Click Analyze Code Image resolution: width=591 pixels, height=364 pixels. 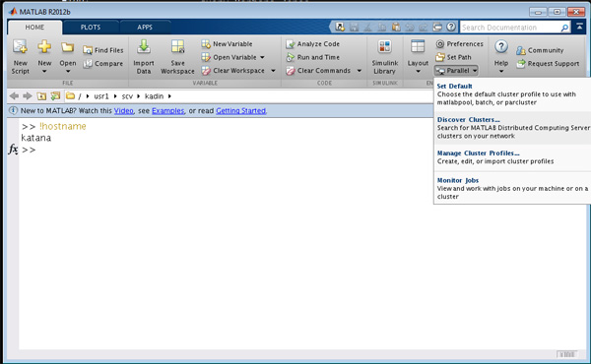tap(313, 44)
